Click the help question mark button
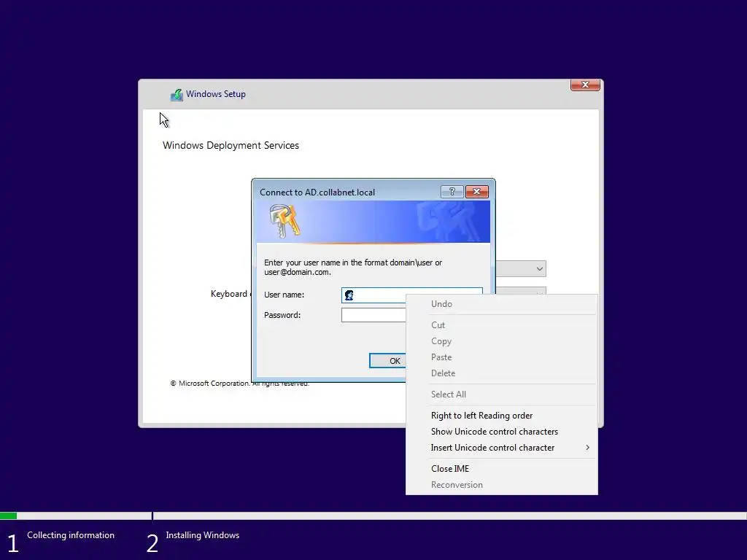Screen dimensions: 747x560 (x=452, y=192)
